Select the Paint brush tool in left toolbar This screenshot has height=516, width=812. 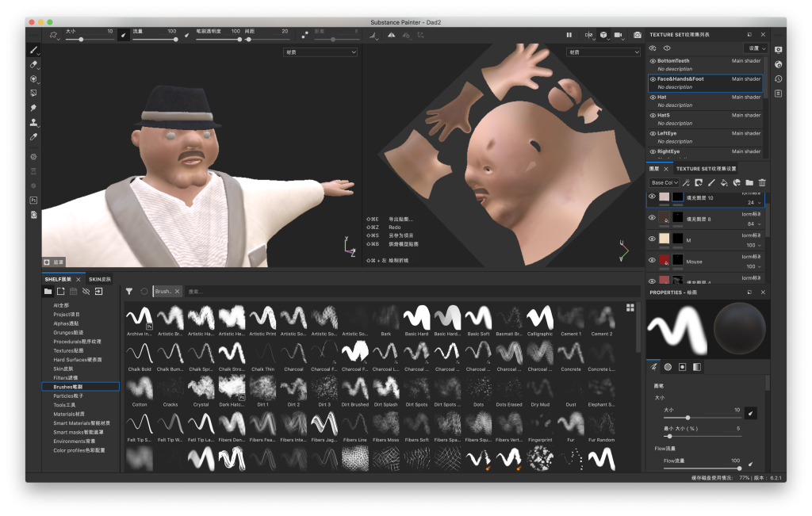coord(33,50)
